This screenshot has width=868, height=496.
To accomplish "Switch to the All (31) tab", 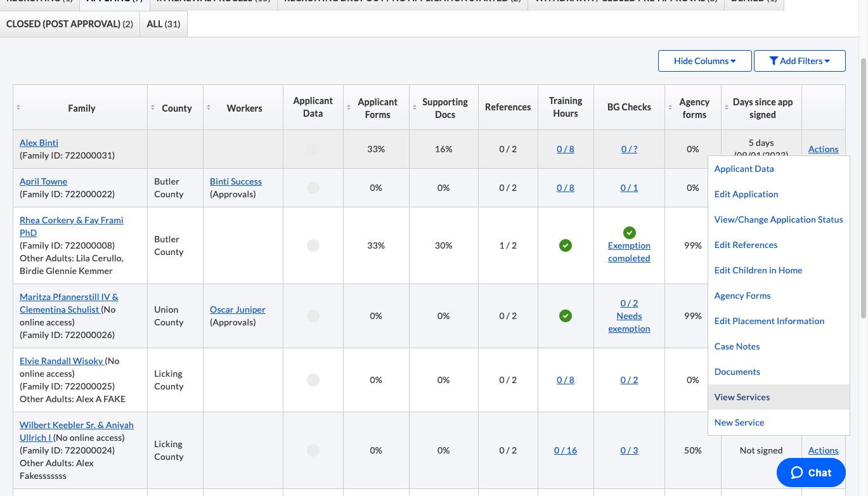I will click(x=164, y=24).
